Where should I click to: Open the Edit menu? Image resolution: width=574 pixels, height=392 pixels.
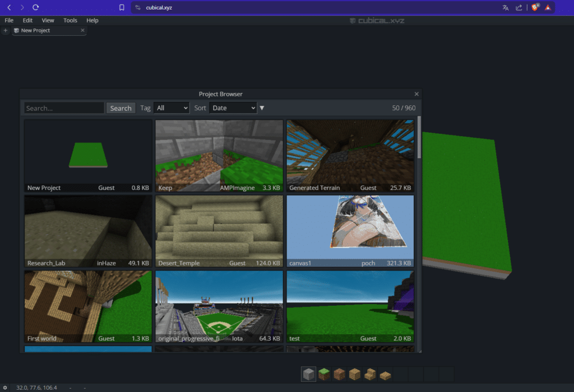(x=27, y=21)
